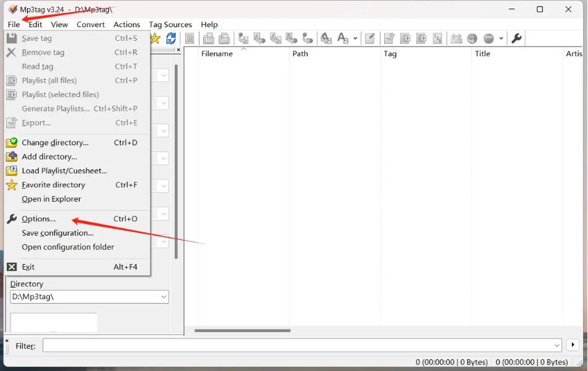Click the Export icon in the toolbar
Viewport: 588px width, 371px height.
click(389, 38)
